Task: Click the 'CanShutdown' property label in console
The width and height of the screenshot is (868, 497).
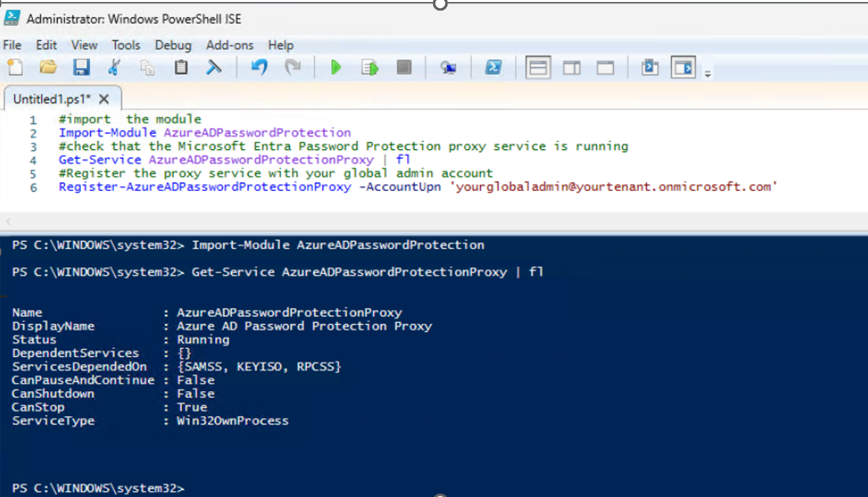Action: click(53, 394)
